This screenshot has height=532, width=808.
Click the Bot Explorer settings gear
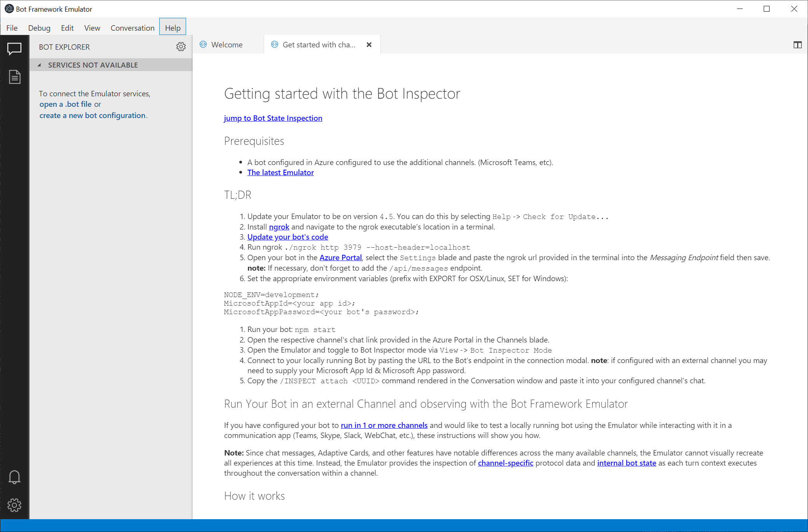click(x=181, y=47)
